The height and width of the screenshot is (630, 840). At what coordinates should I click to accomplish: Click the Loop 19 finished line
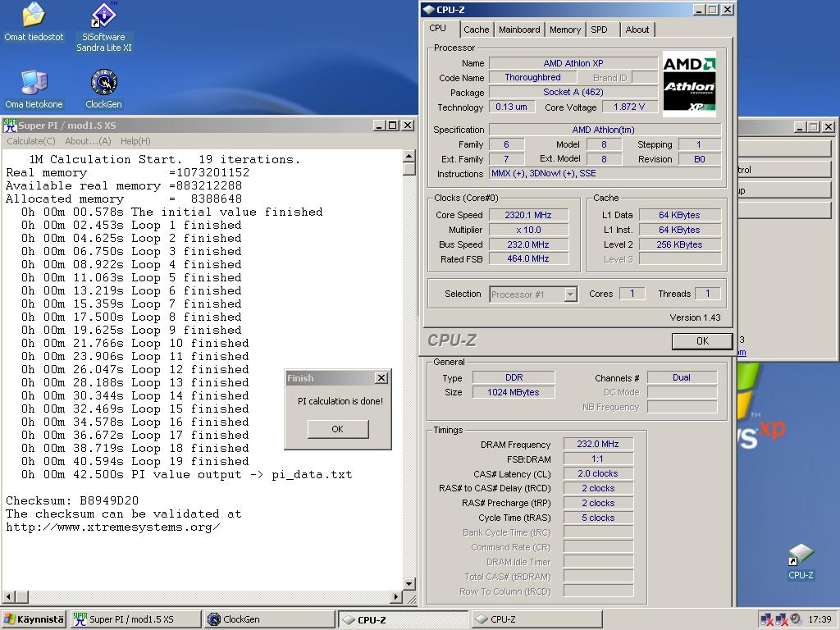click(135, 461)
